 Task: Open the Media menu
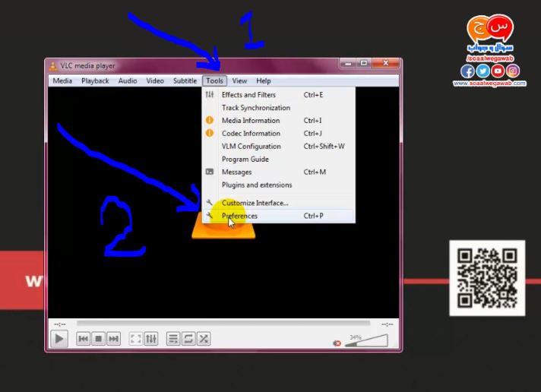coord(62,81)
